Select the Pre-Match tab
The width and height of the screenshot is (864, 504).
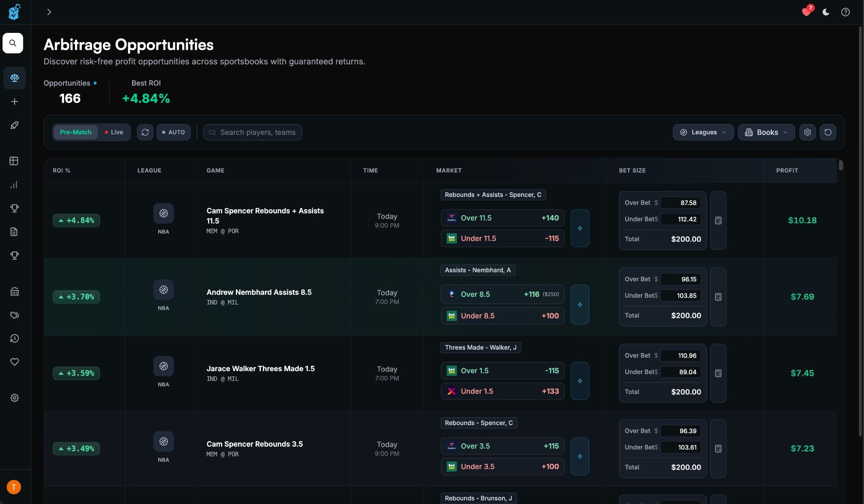tap(76, 132)
